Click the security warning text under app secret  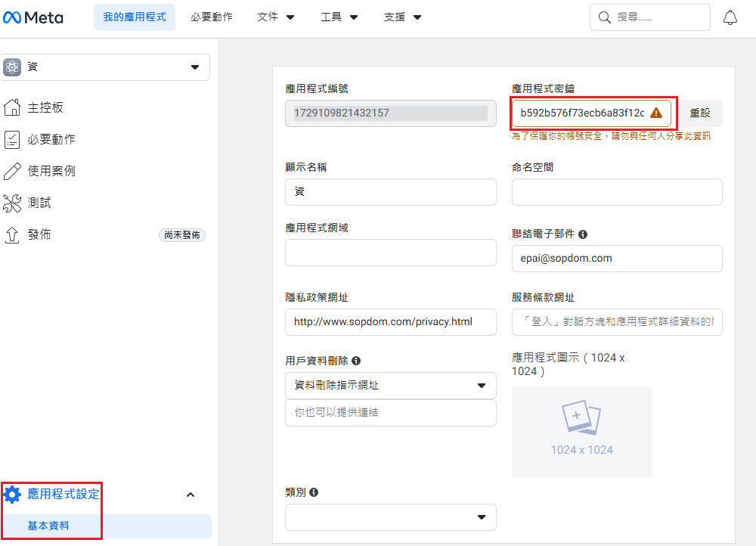(x=612, y=136)
